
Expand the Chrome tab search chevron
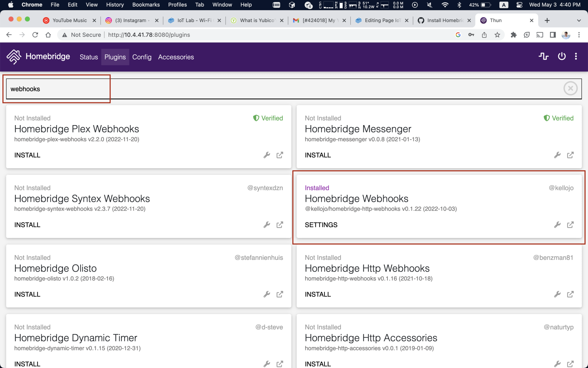579,20
